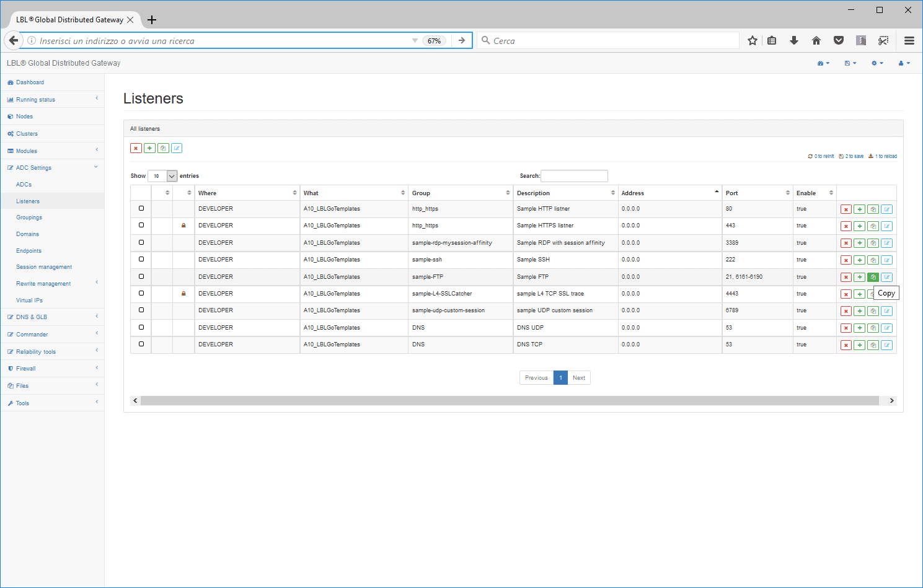The image size is (923, 588).
Task: Expand the Running status sidebar section
Action: click(x=52, y=99)
